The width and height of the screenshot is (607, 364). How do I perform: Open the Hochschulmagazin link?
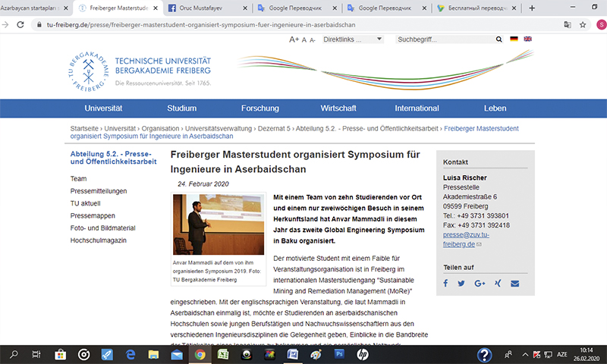pos(99,240)
